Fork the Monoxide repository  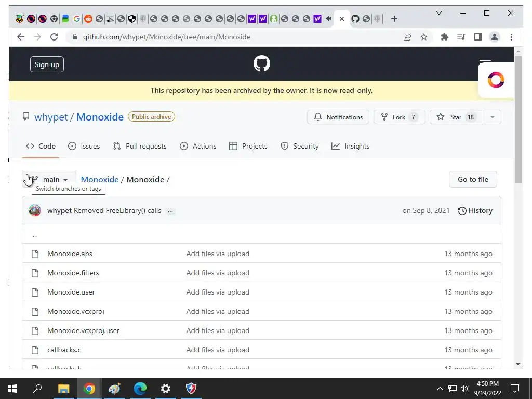(x=399, y=117)
